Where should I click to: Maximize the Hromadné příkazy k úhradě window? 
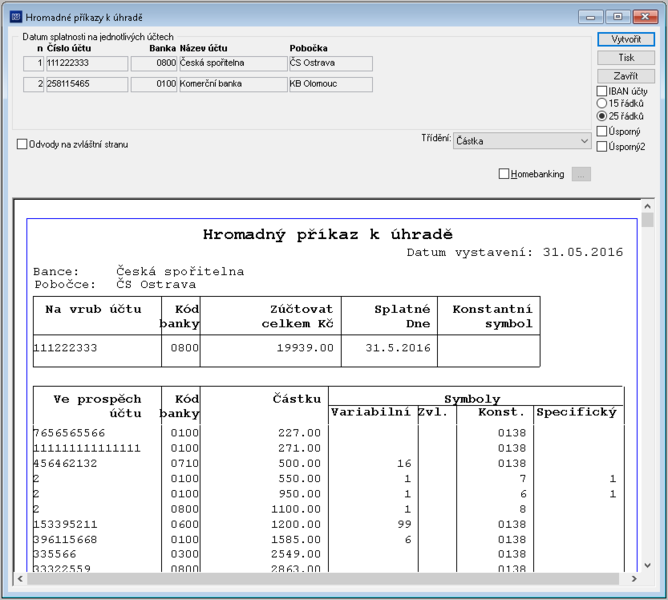(617, 17)
